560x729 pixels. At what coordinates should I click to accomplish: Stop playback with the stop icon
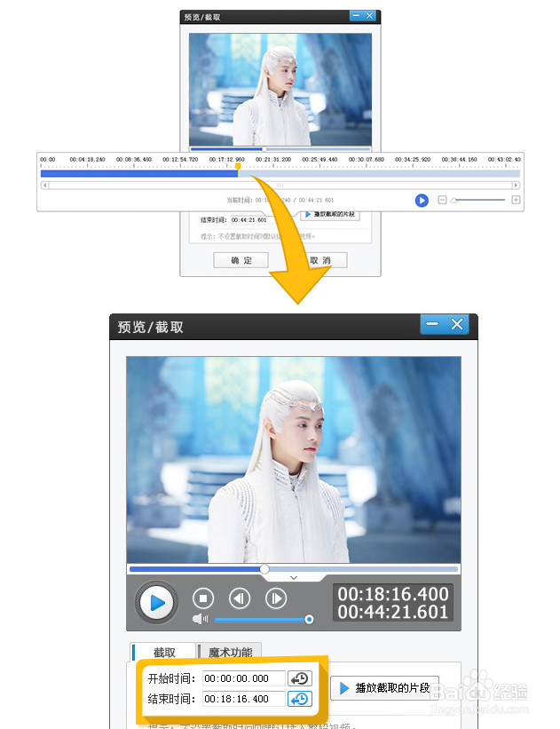pyautogui.click(x=203, y=598)
